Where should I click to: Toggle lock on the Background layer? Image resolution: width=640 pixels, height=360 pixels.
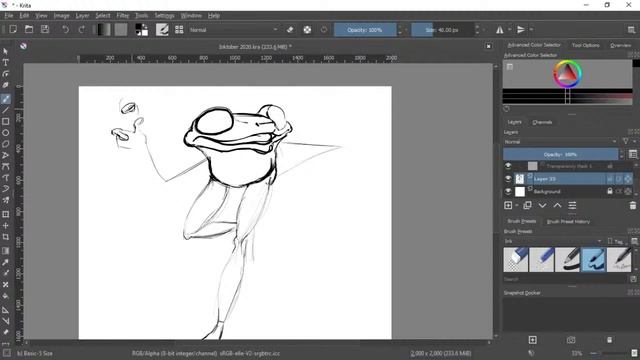[x=610, y=191]
